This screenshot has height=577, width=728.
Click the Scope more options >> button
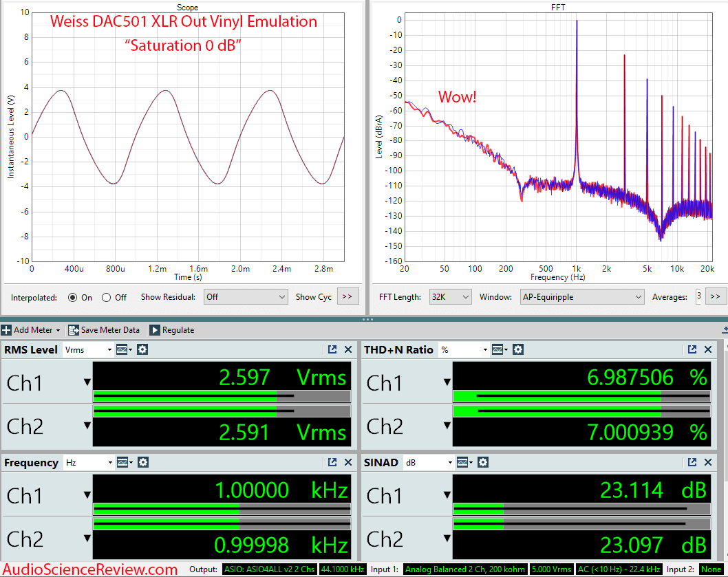[347, 296]
